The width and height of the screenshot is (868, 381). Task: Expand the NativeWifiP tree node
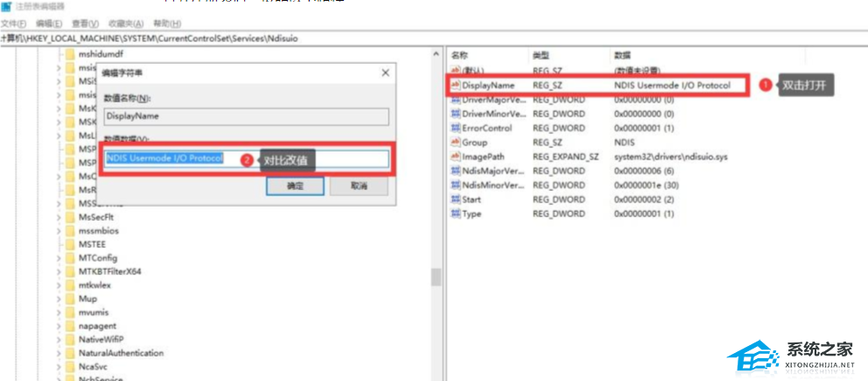(59, 339)
